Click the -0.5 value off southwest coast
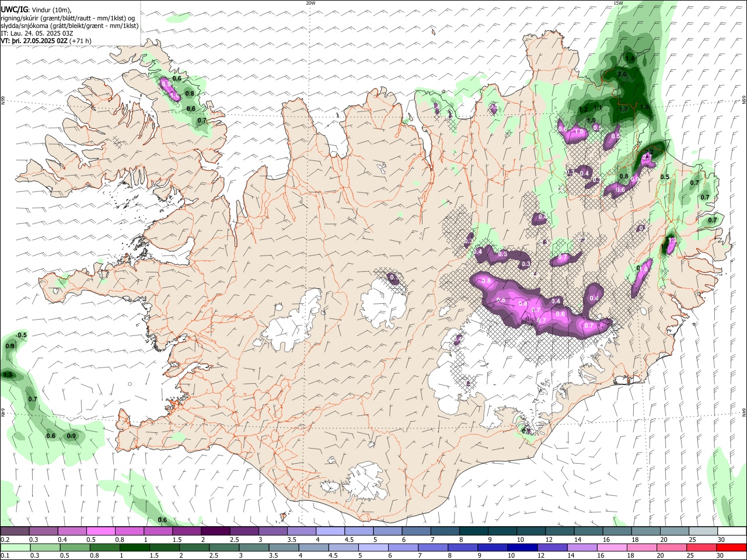747x560 pixels. pyautogui.click(x=22, y=335)
